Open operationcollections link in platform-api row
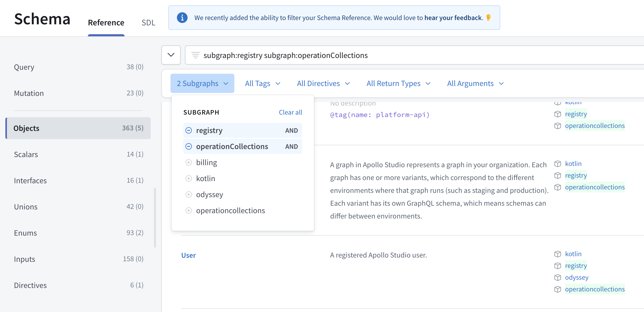The width and height of the screenshot is (644, 312). tap(595, 126)
